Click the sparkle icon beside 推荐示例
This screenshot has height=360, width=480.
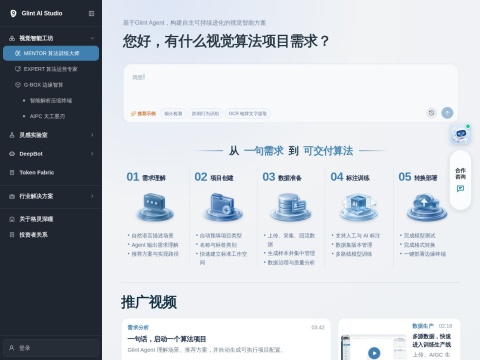(133, 114)
